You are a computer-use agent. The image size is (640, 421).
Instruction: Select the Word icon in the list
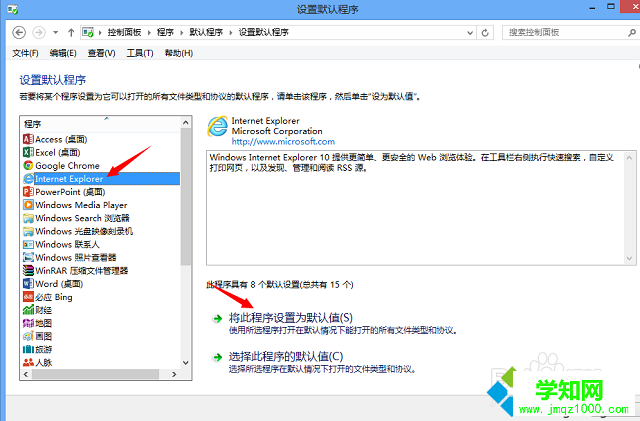(28, 283)
